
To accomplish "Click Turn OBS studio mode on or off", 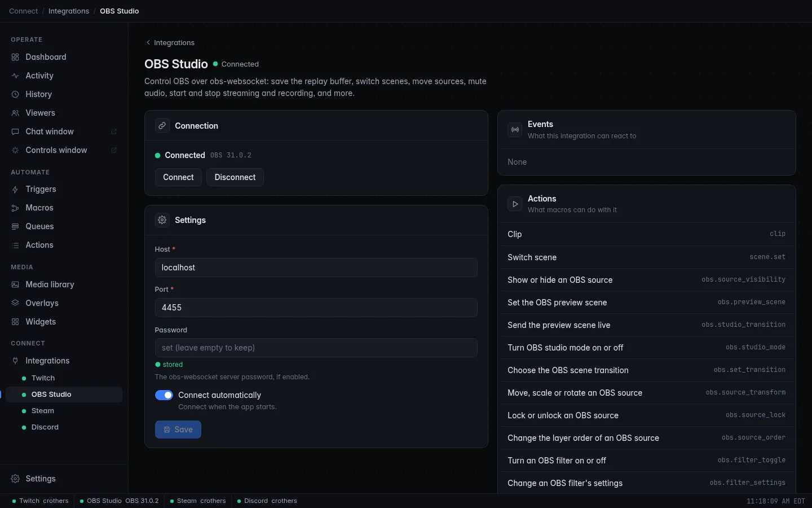I will (647, 348).
